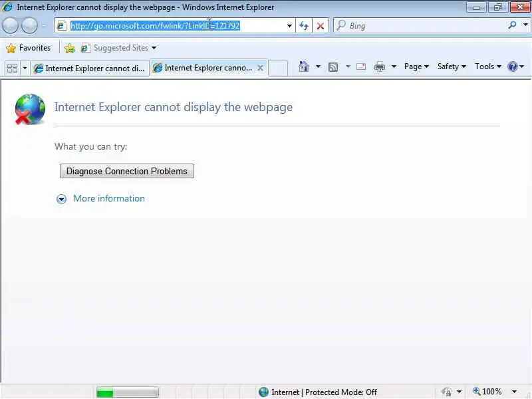Click the Help question mark icon
The image size is (532, 399).
(x=512, y=66)
